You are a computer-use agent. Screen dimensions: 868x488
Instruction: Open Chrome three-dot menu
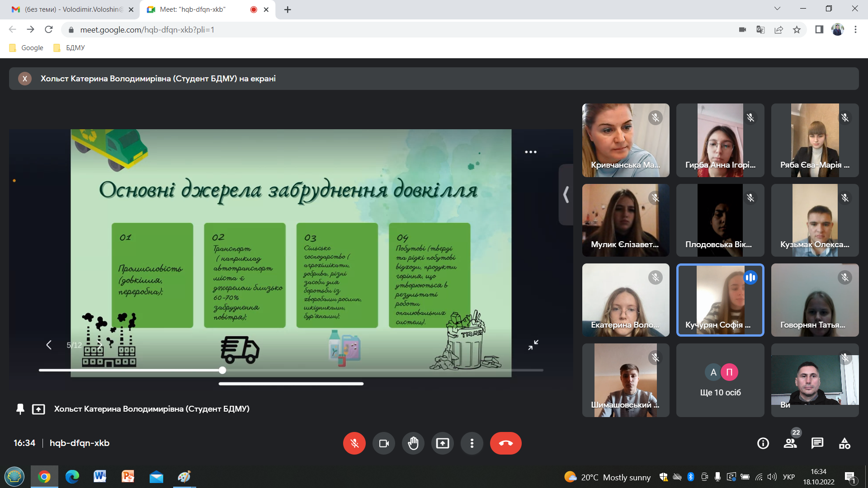855,30
